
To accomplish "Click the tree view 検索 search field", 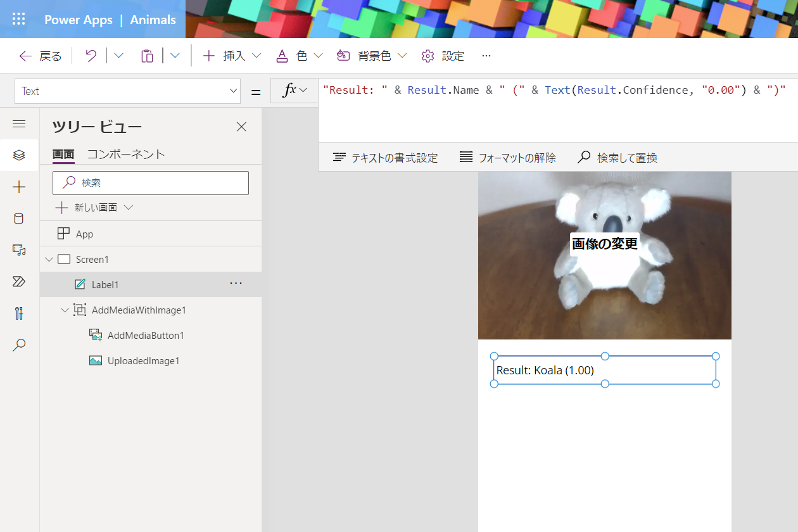I will pos(151,182).
